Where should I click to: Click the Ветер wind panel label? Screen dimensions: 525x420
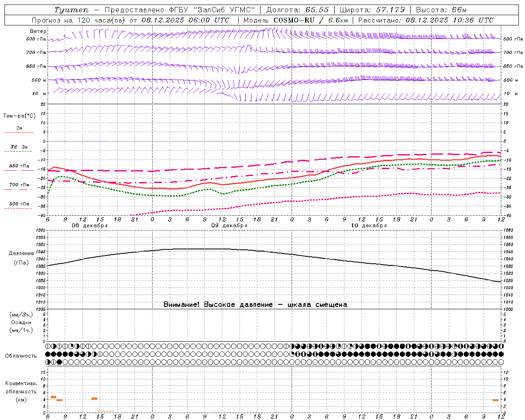pyautogui.click(x=38, y=31)
